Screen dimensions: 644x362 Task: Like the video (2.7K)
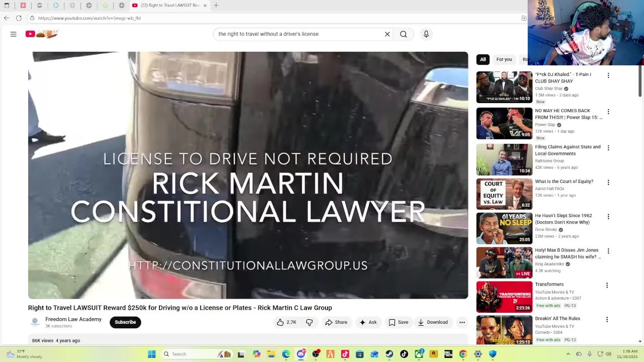pos(286,322)
